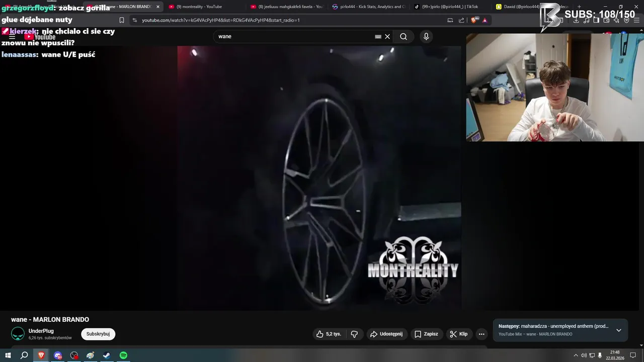Screen dimensions: 644x362
Task: Switch to the jeeliuuu mahgkakfeli favela tab
Action: [x=287, y=7]
